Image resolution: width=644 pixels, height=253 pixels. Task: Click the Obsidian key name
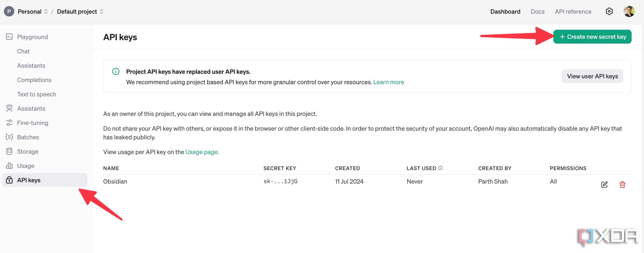click(x=115, y=181)
